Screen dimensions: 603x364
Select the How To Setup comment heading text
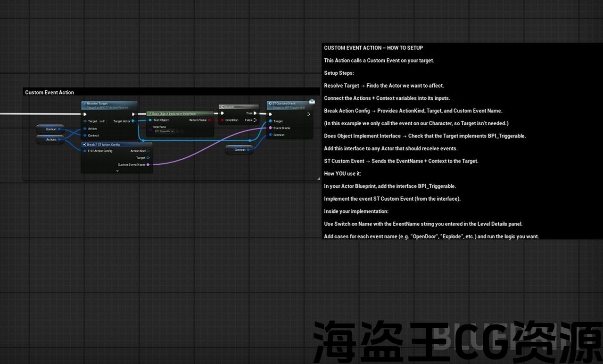coord(373,48)
